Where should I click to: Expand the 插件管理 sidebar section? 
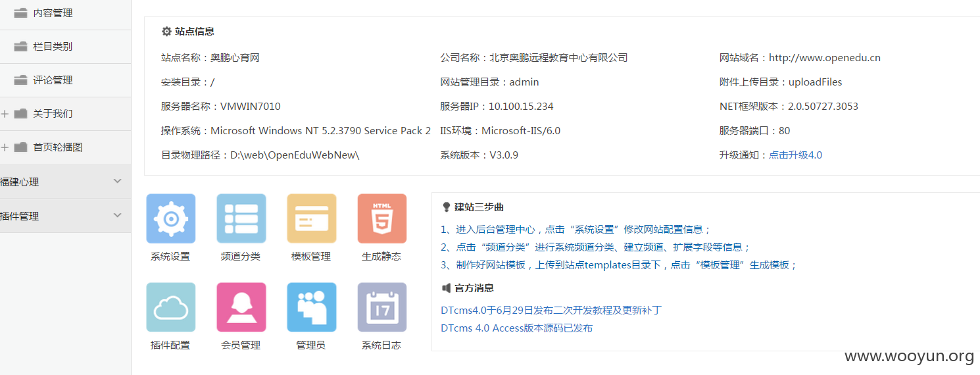(66, 216)
